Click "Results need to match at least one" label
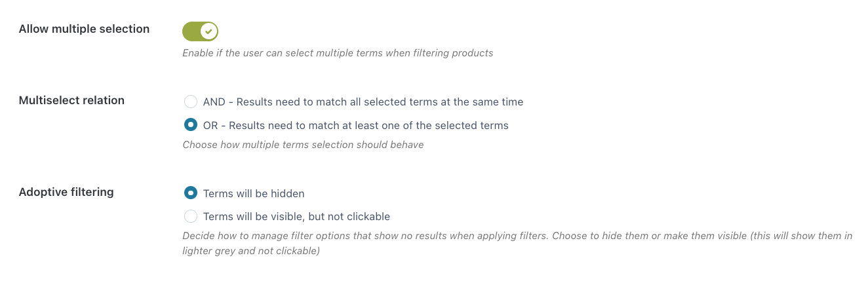The height and width of the screenshot is (285, 868). (x=368, y=125)
